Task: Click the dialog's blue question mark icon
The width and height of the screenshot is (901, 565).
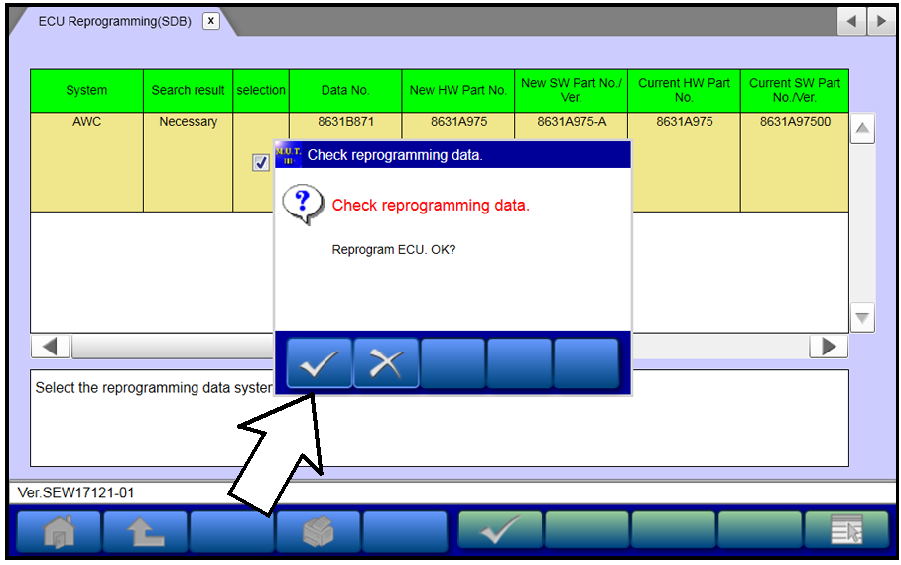Action: [302, 204]
